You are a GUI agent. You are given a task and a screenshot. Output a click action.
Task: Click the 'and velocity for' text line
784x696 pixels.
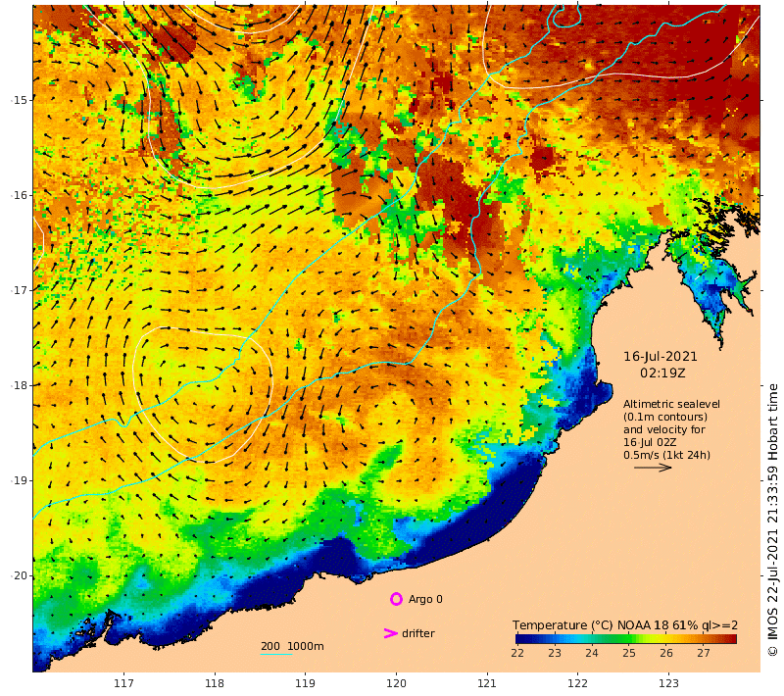coord(664,429)
